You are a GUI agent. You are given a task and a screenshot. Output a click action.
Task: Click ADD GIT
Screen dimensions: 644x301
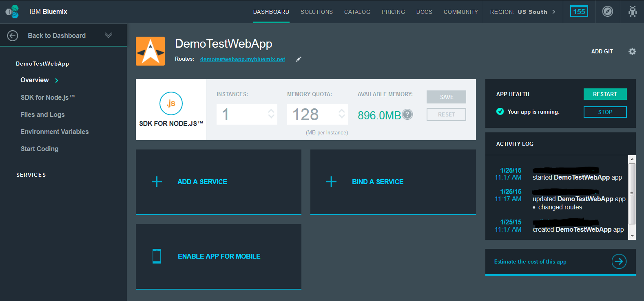coord(602,51)
